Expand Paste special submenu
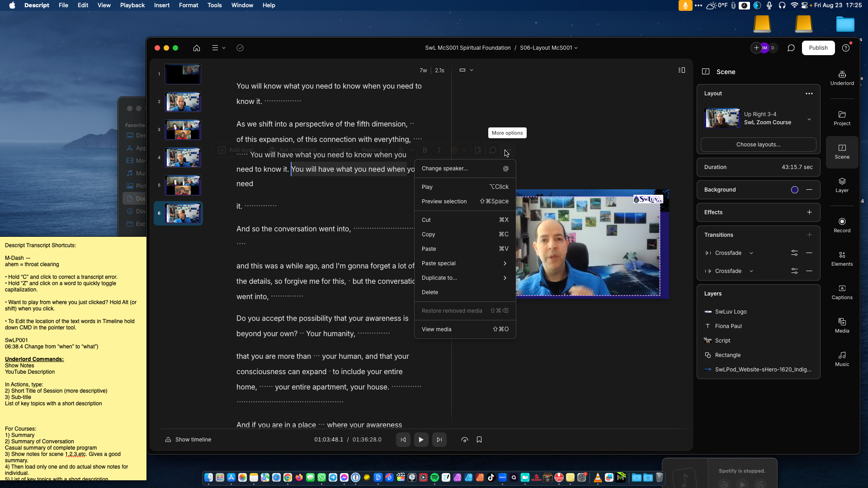This screenshot has height=488, width=868. [x=465, y=263]
